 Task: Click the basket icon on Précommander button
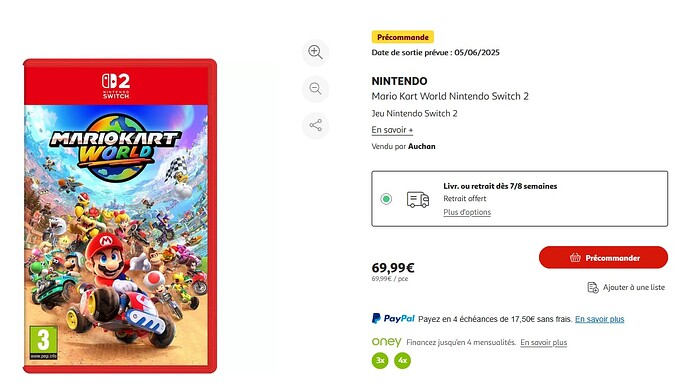(x=575, y=258)
